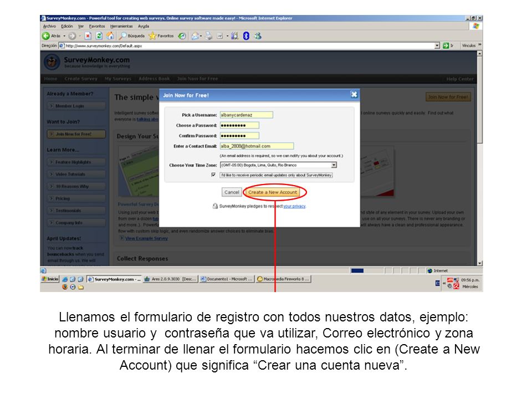Click the media player quick launch icon
Image resolution: width=532 pixels, height=399 pixels.
click(73, 287)
